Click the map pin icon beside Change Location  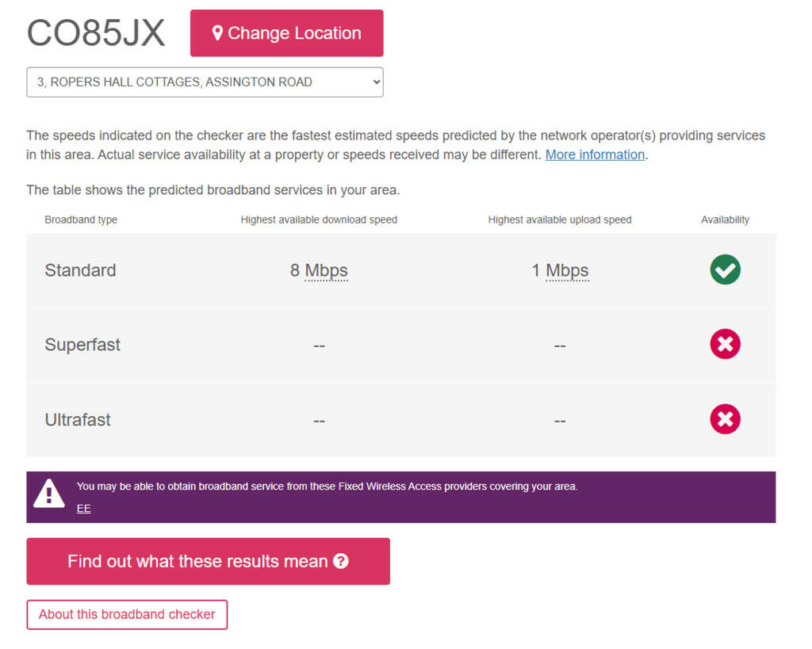coord(217,33)
